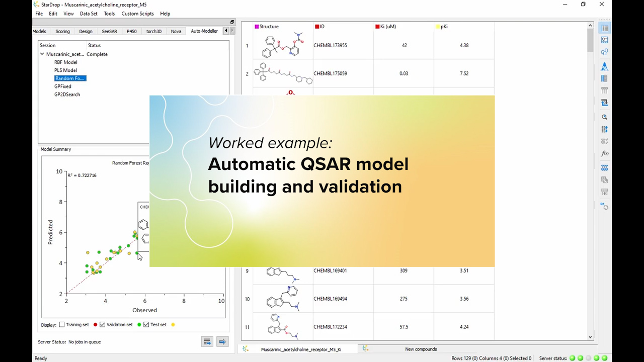
Task: Open the Help menu
Action: click(x=165, y=14)
